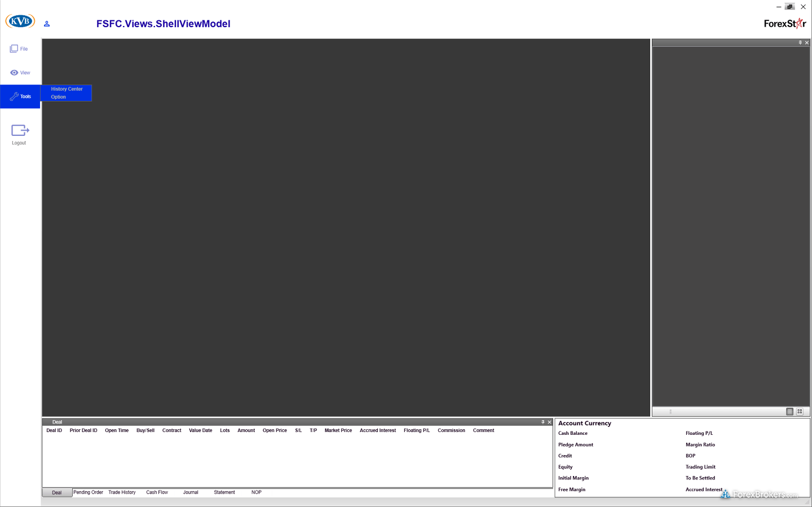
Task: Click the Open Price column header
Action: [275, 430]
